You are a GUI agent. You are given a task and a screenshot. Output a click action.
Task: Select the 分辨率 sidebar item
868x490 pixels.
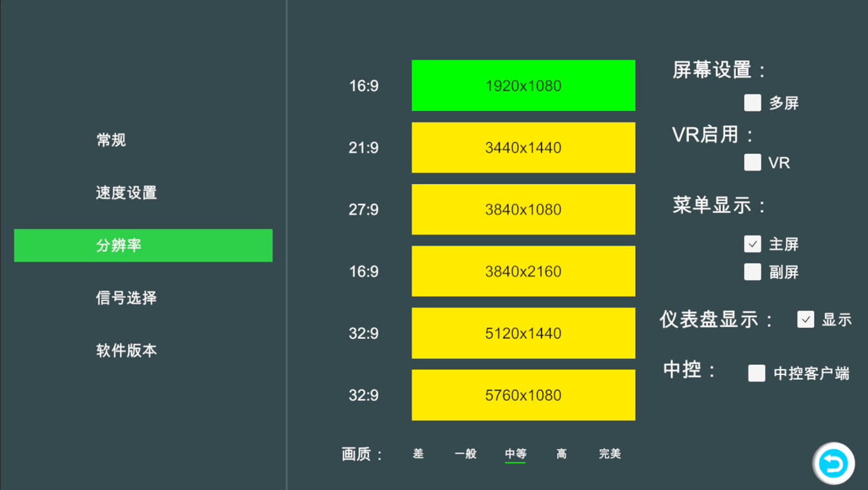143,246
